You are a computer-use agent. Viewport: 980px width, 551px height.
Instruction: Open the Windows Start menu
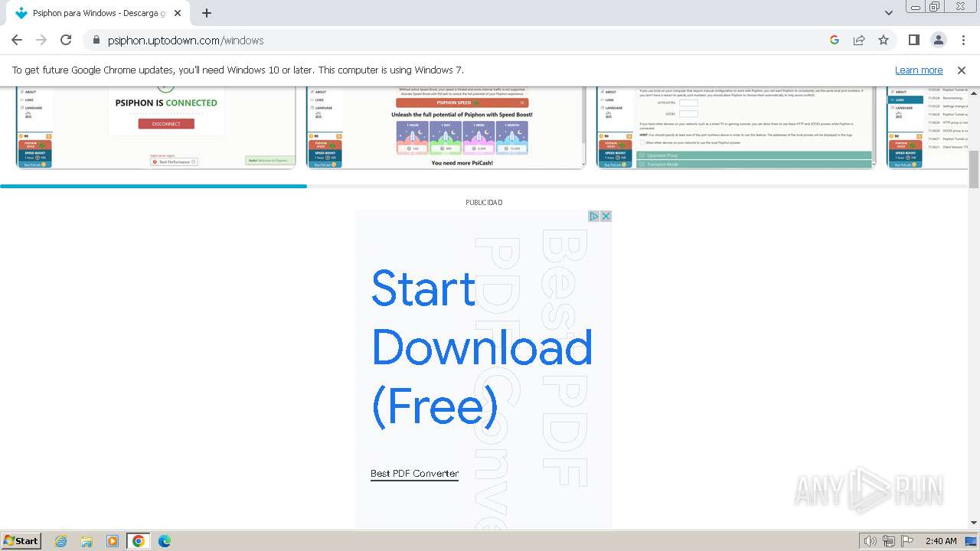tap(21, 540)
